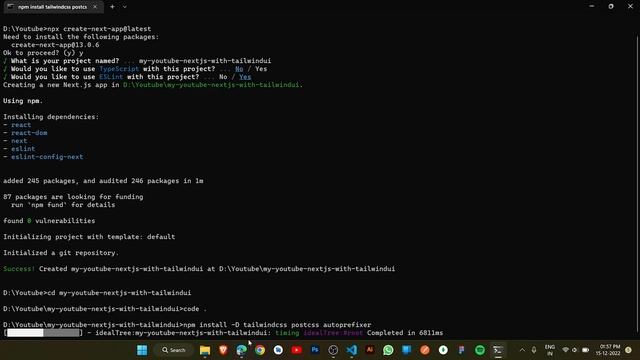Open Postman orange icon in the taskbar
The image size is (640, 360).
click(425, 350)
